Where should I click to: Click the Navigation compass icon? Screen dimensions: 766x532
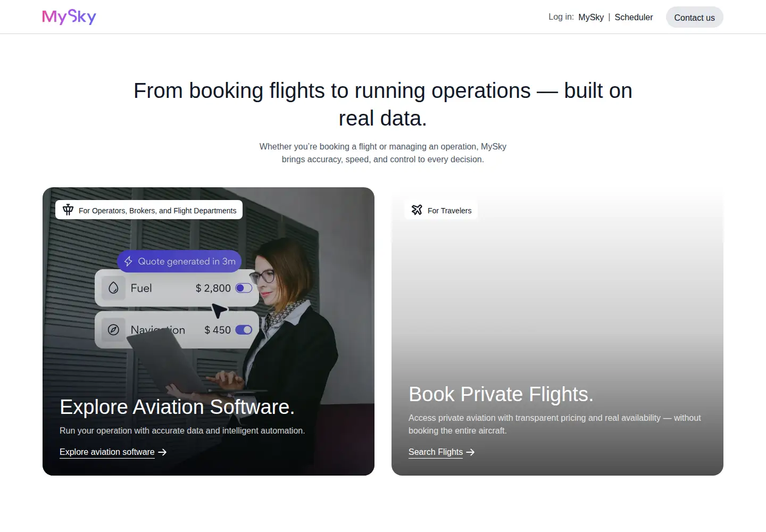point(113,330)
